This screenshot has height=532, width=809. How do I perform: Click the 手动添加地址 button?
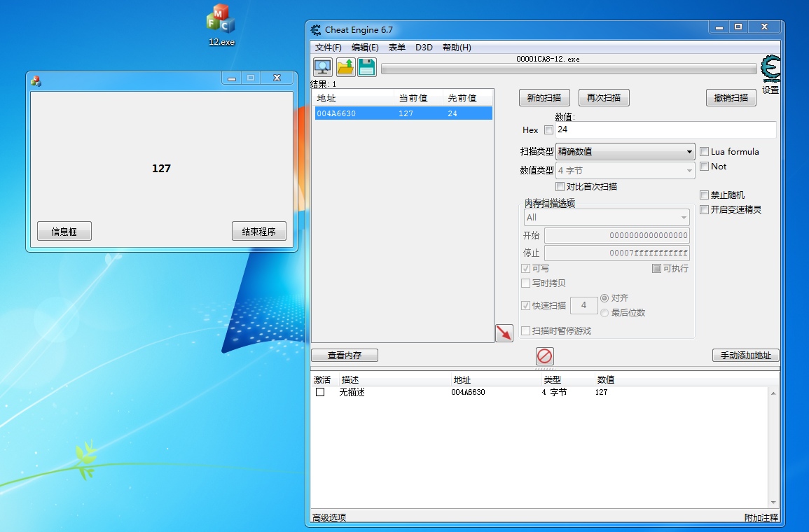click(x=745, y=355)
